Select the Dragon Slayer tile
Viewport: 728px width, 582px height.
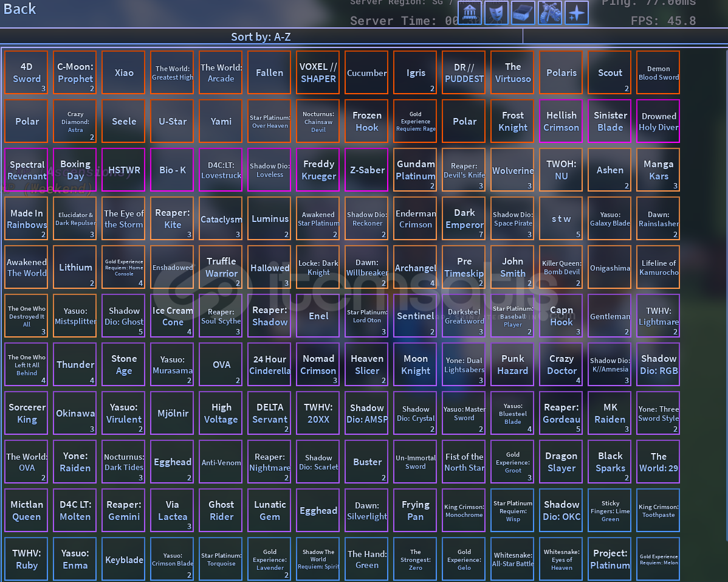[x=561, y=462]
